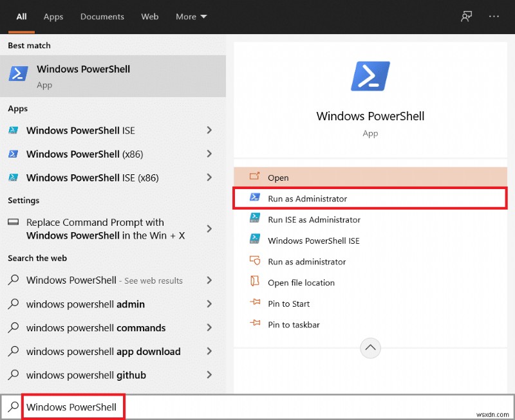Select Pin to Start
Screen dimensions: 515x420
tap(290, 304)
